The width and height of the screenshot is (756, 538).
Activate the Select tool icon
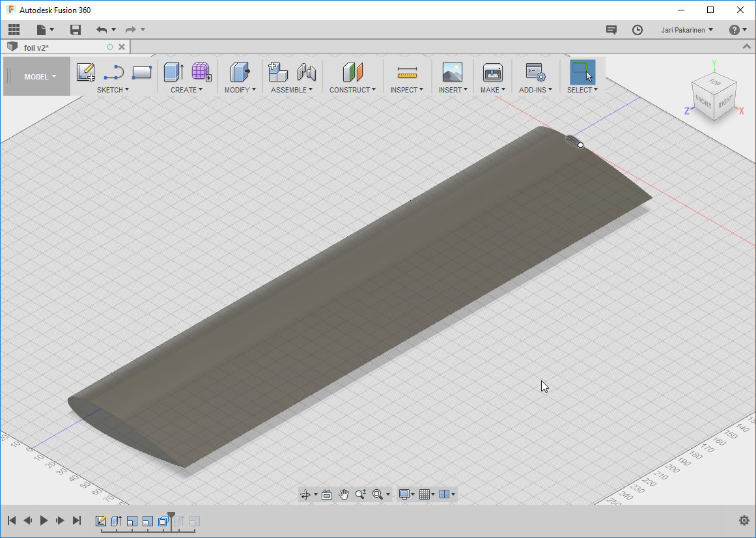pos(582,72)
